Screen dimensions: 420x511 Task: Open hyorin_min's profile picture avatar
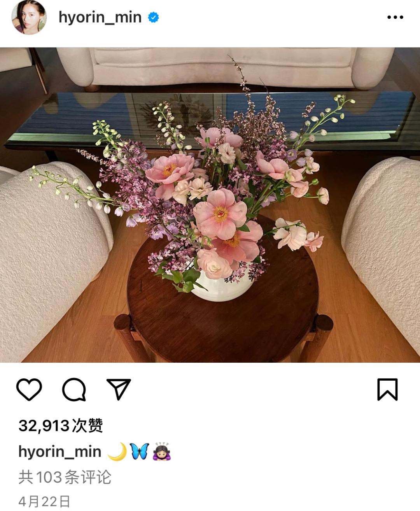click(29, 17)
